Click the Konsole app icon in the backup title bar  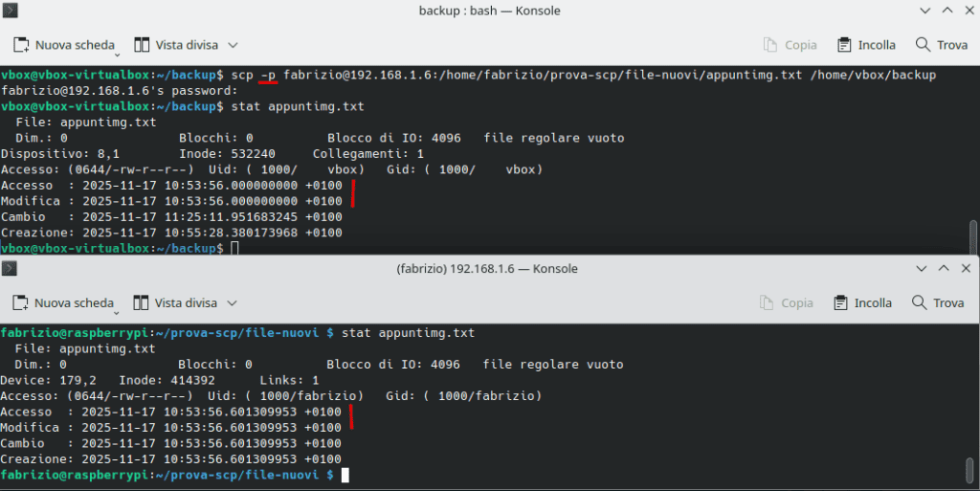(x=11, y=11)
